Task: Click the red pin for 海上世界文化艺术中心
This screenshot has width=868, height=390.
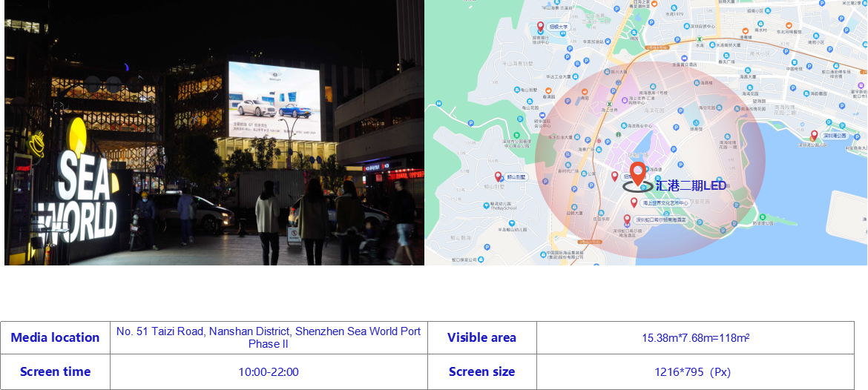Action: point(634,202)
